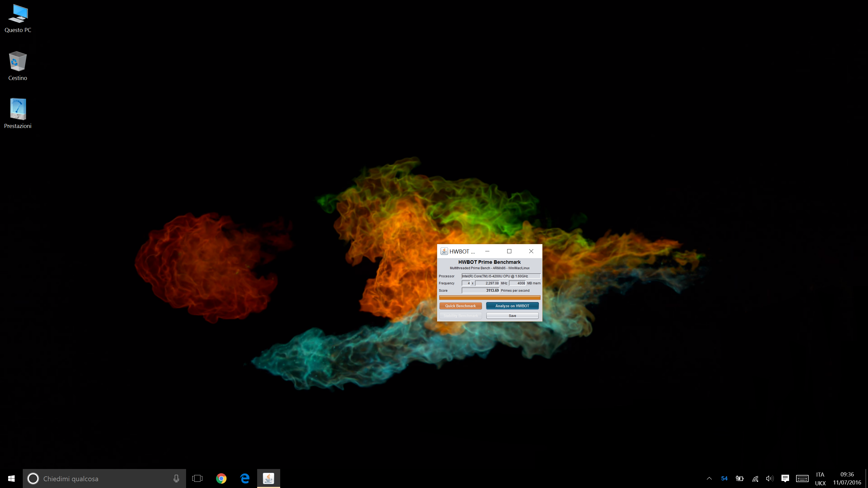Click the Cortana circle icon
This screenshot has height=488, width=868.
tap(33, 478)
